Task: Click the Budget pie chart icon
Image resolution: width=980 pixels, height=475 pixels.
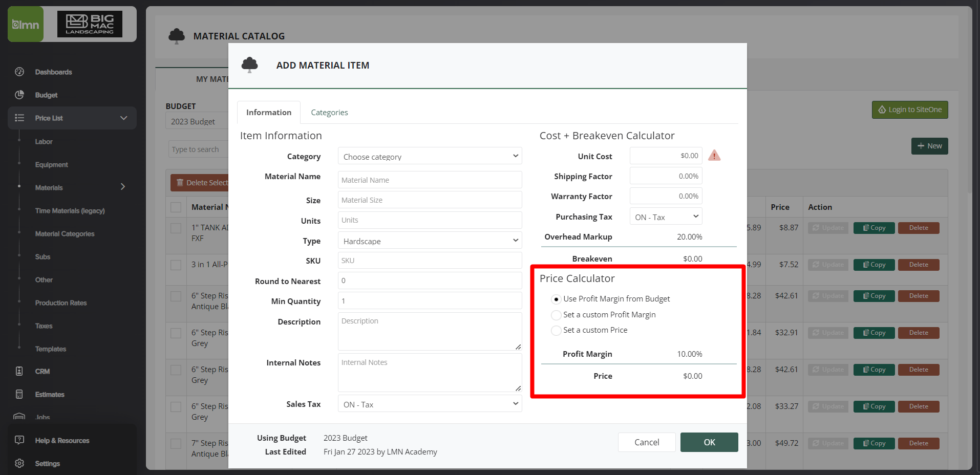Action: tap(19, 95)
